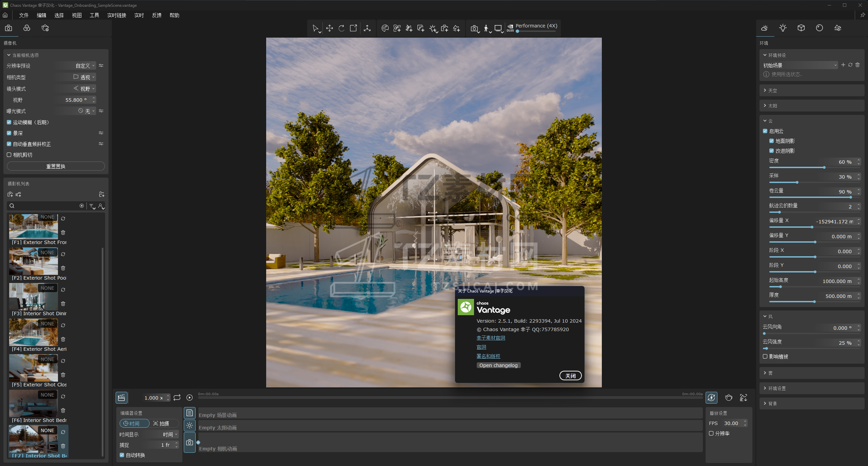The width and height of the screenshot is (868, 466).
Task: Click the timeline play button
Action: [190, 398]
